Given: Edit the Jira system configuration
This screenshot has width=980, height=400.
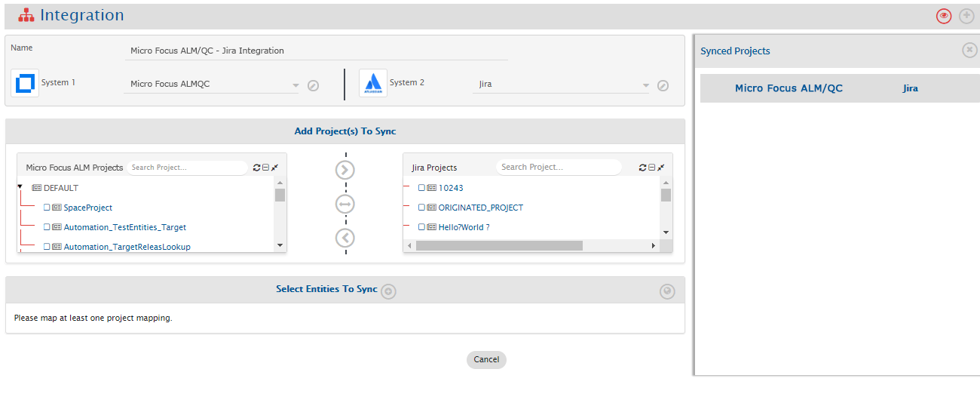Looking at the screenshot, I should tap(663, 86).
